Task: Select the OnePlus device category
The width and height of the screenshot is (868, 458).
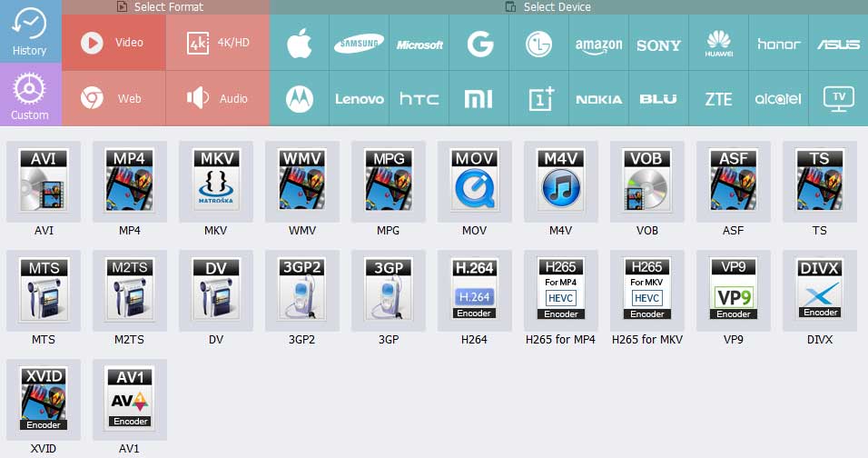Action: pyautogui.click(x=539, y=98)
